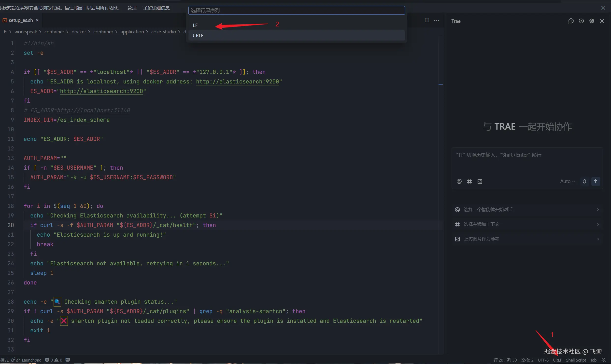
Task: Open elasticsearch:9200 link on line 6
Action: [101, 91]
